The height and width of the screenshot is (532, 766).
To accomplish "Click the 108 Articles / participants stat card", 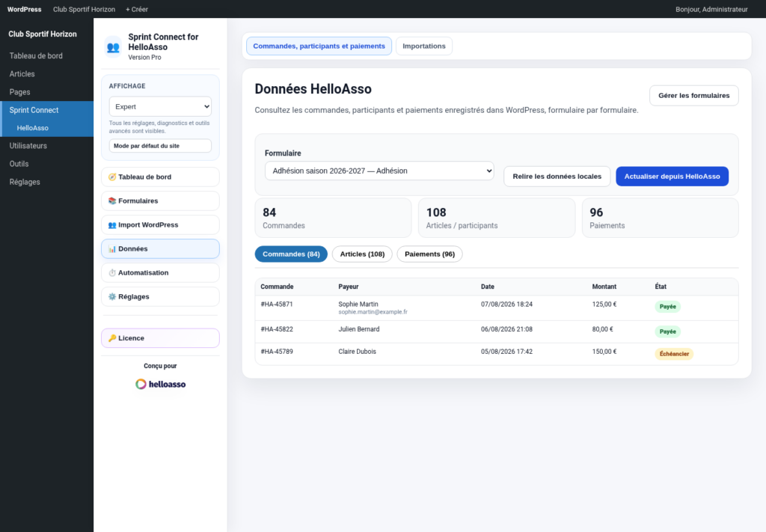I will tap(497, 218).
